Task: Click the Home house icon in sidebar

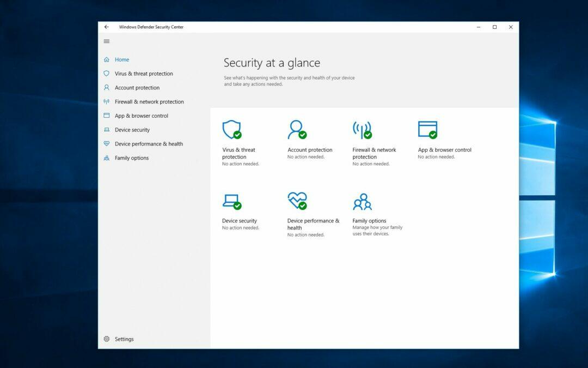Action: click(107, 60)
